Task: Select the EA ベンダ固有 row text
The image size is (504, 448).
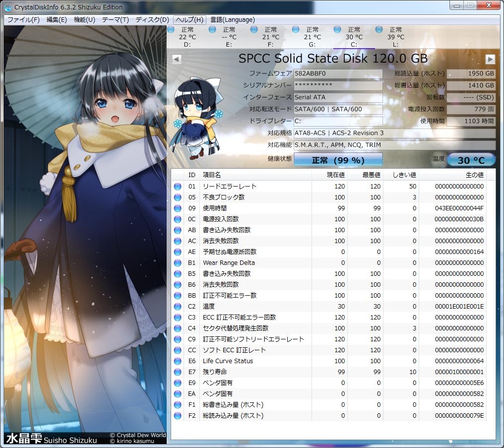Action: pos(218,394)
